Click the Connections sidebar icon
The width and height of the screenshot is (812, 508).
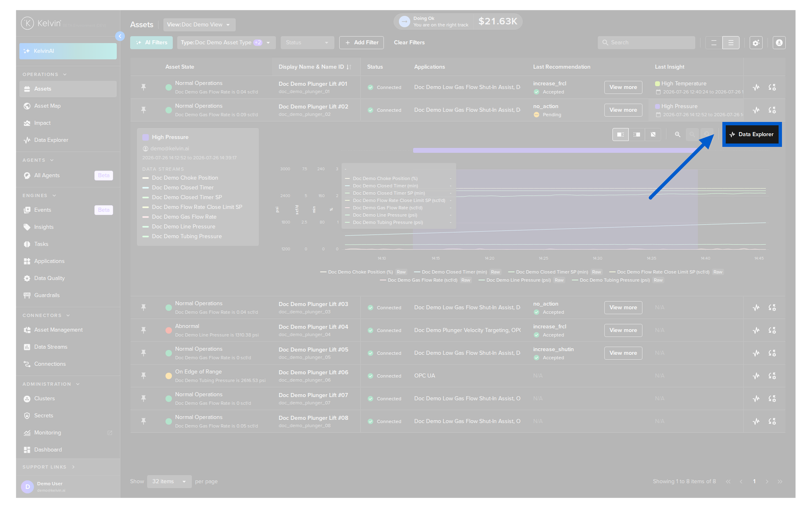tap(27, 364)
